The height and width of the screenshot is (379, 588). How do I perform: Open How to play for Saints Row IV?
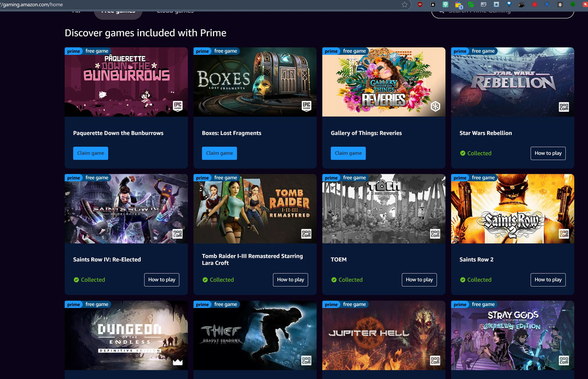(161, 280)
